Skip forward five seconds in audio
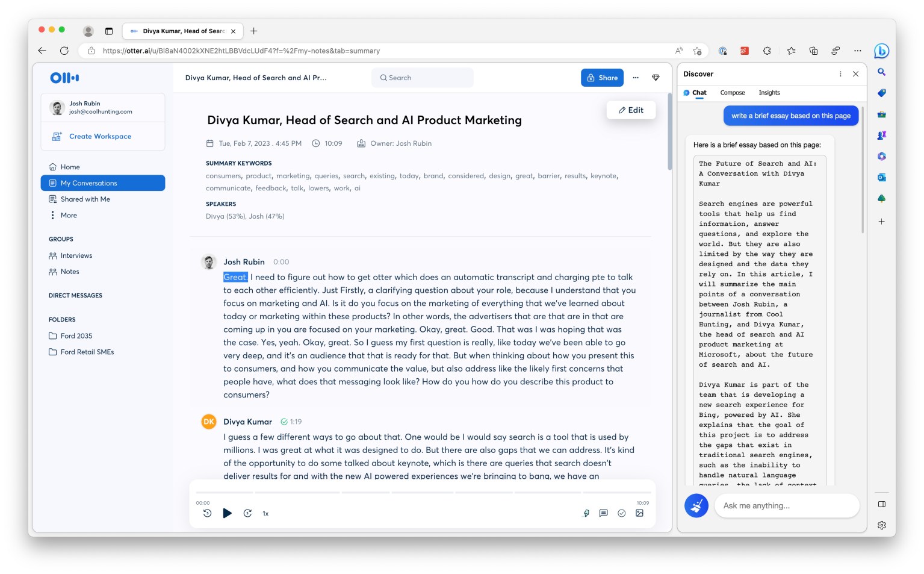 (247, 513)
